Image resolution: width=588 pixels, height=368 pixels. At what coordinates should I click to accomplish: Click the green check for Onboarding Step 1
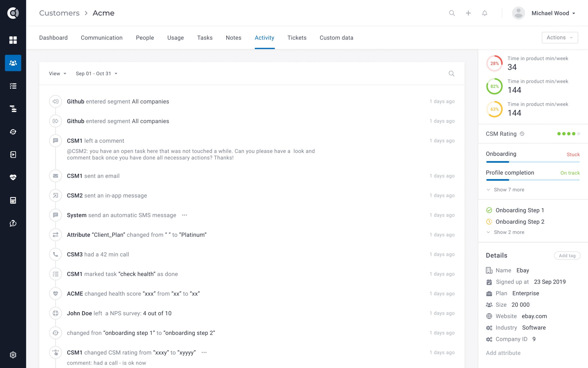coord(489,210)
